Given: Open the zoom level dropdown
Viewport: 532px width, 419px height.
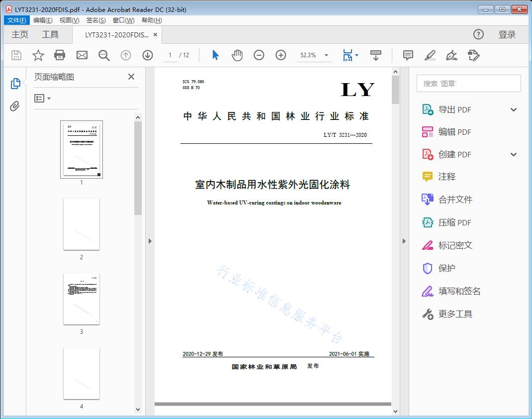Looking at the screenshot, I should [x=326, y=55].
